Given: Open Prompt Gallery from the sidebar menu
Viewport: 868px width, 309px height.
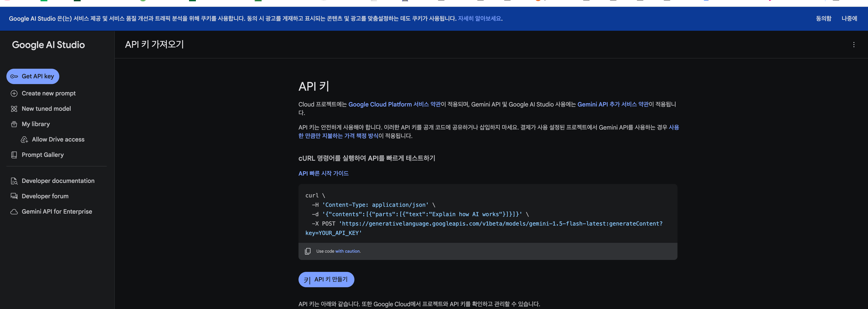Looking at the screenshot, I should (42, 155).
